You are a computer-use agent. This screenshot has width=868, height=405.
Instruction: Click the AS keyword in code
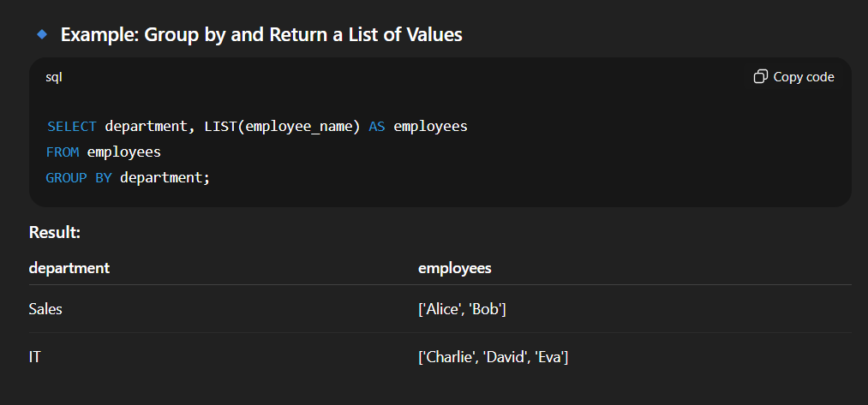point(377,127)
